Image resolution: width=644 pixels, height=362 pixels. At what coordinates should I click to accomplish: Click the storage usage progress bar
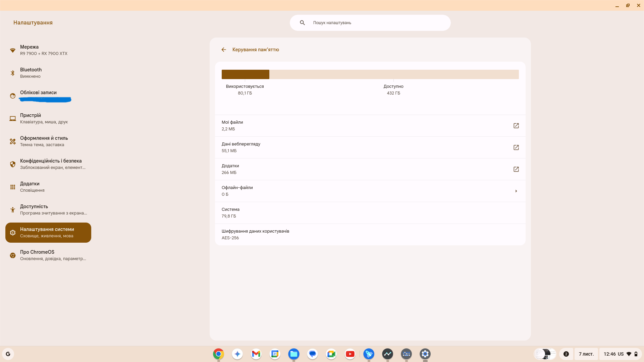[370, 74]
